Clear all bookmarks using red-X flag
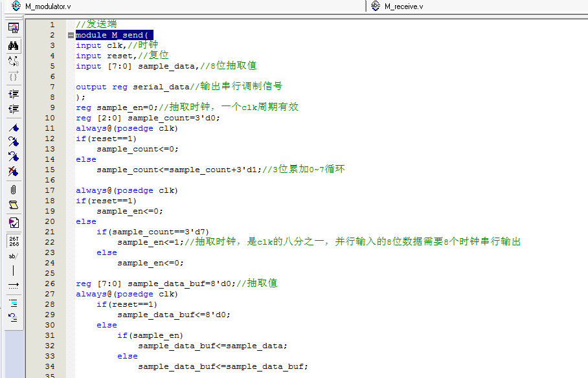Viewport: 588px width, 378px height. pyautogui.click(x=14, y=172)
